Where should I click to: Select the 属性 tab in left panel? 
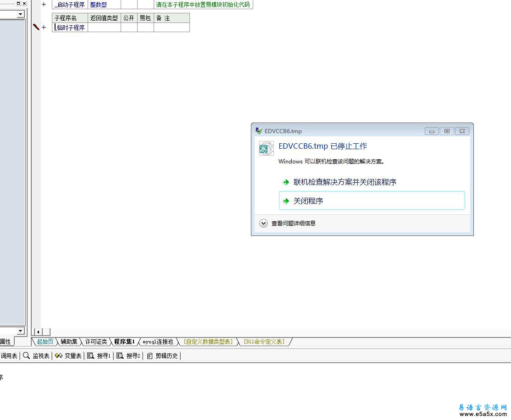tap(6, 342)
